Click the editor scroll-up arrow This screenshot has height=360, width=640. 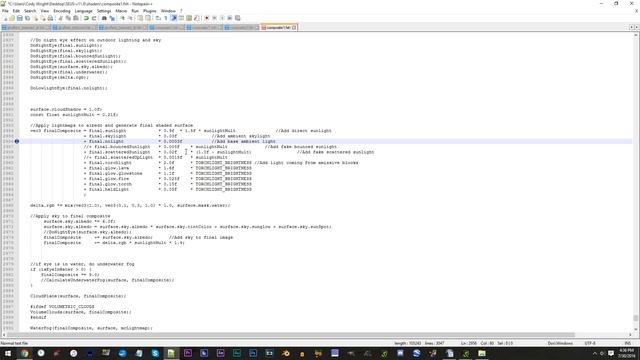pos(636,35)
